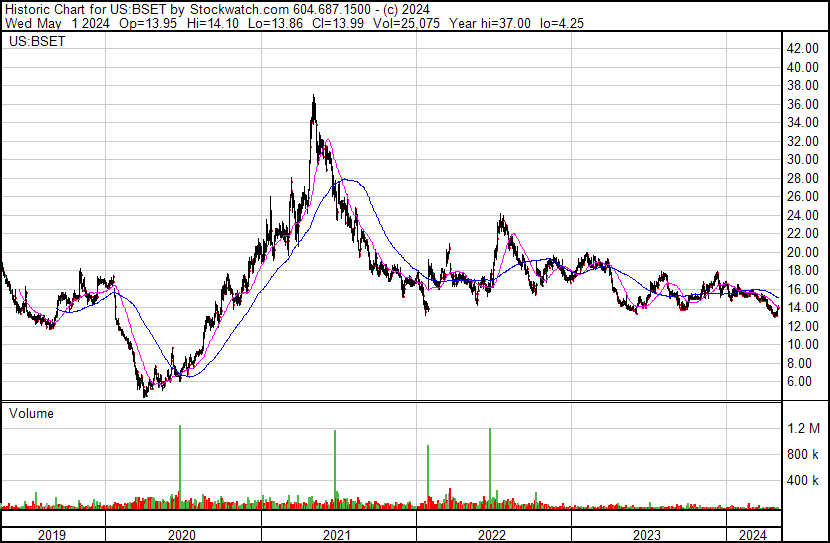The width and height of the screenshot is (830, 543).
Task: Select the 2024 year label
Action: [x=753, y=535]
